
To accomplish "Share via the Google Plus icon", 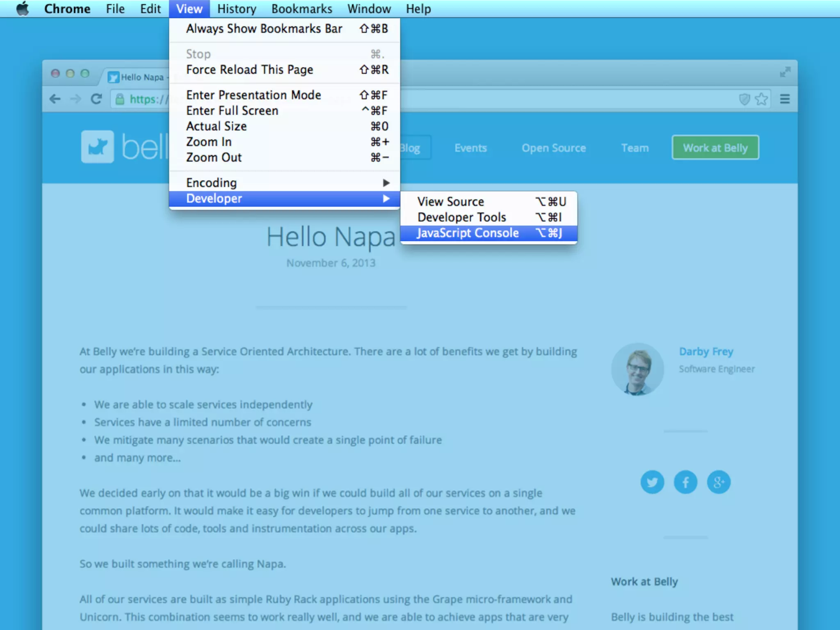I will click(x=719, y=482).
